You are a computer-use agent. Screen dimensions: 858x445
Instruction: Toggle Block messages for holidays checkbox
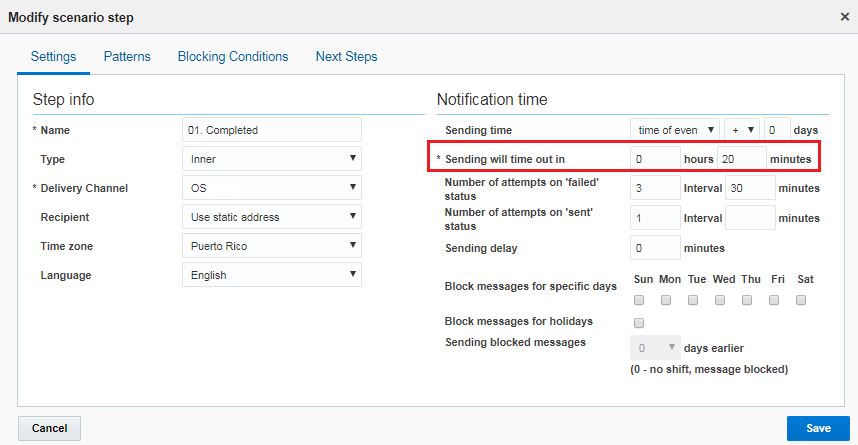click(639, 322)
